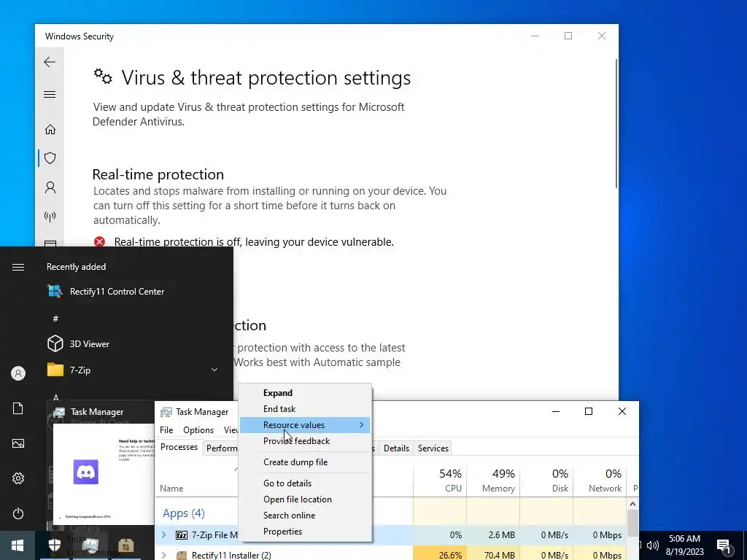The width and height of the screenshot is (747, 560).
Task: Click the 'Real-time protection' heading
Action: pyautogui.click(x=158, y=174)
